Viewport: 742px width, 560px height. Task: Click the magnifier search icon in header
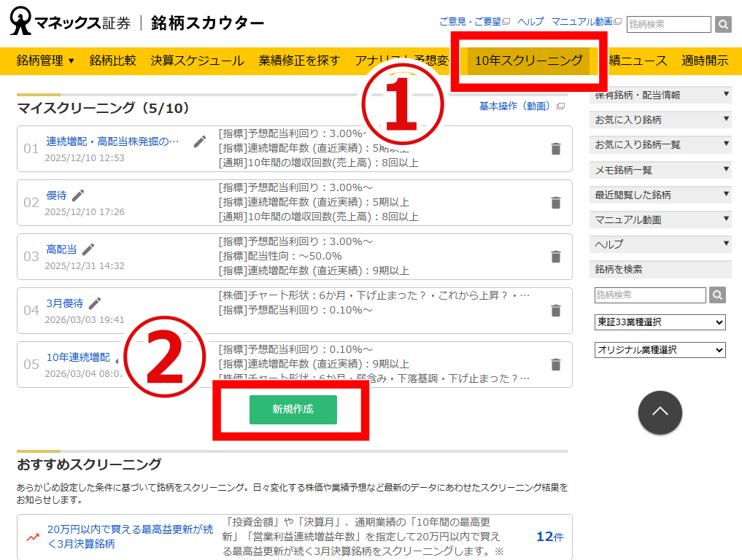(x=722, y=25)
